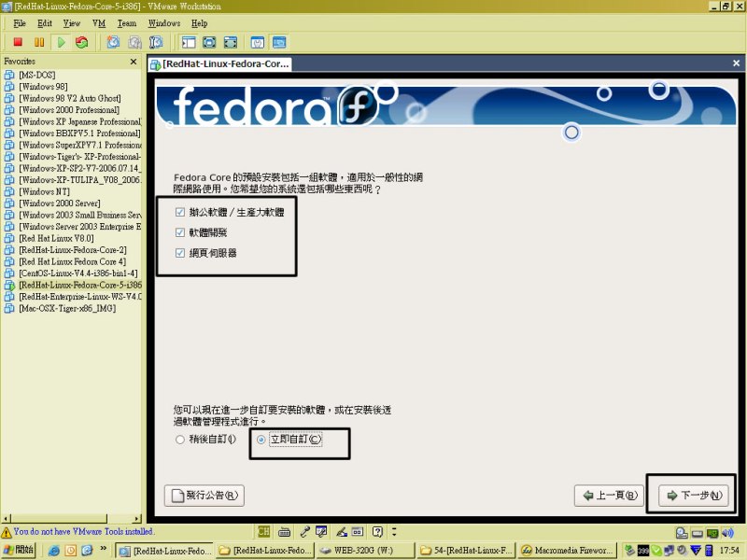Select [Mac-OSX-Tiger-x86_IMG] favorite

pos(67,308)
